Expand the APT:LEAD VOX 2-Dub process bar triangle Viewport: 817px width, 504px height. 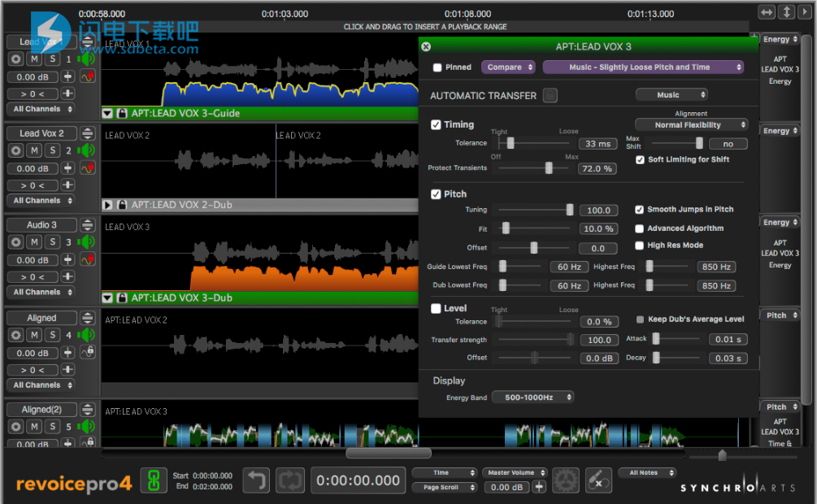click(107, 205)
